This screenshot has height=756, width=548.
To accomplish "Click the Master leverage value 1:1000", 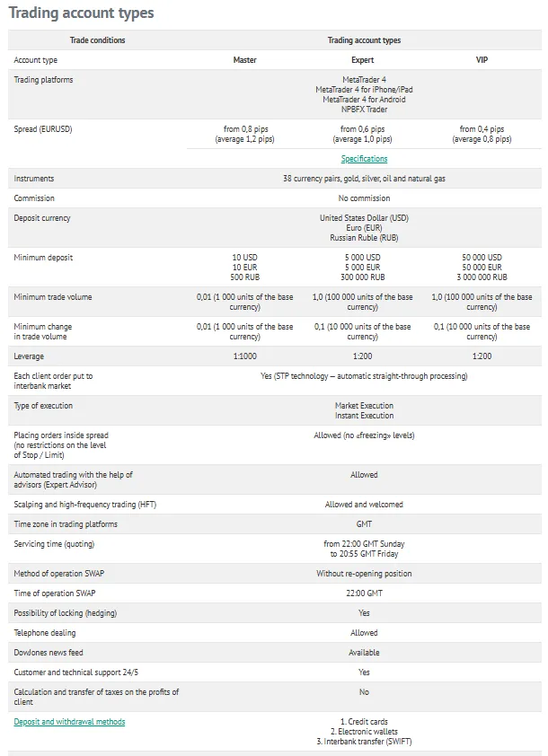I will coord(244,356).
